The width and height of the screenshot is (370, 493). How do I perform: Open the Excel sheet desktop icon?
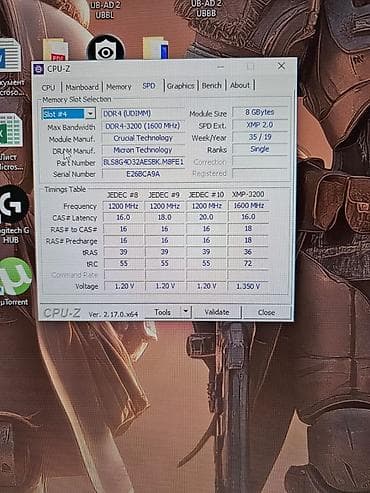coord(11,130)
